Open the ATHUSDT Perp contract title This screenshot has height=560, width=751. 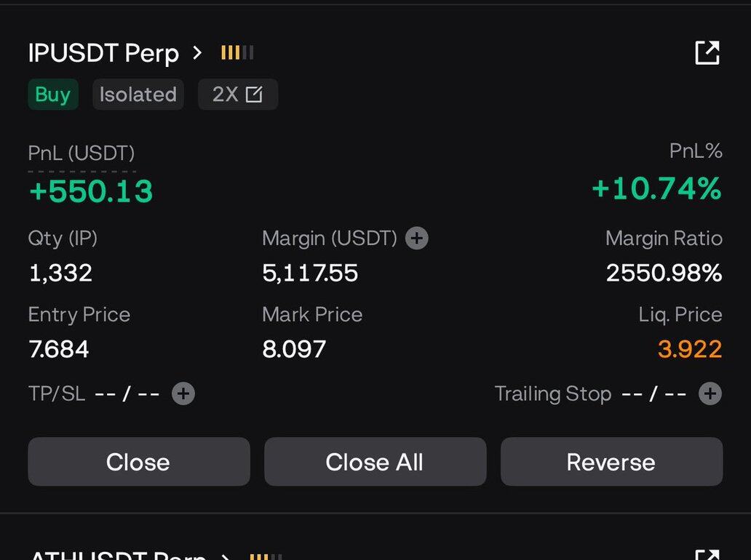coord(116,556)
